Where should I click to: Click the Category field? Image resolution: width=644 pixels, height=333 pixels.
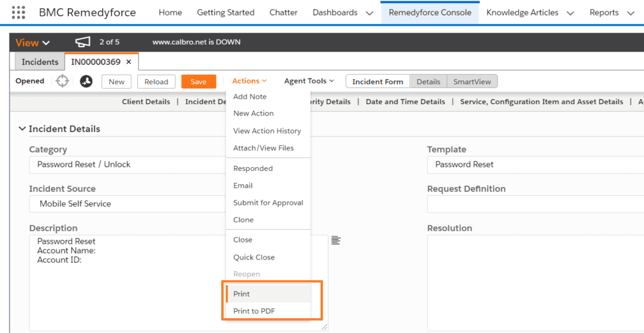coord(127,165)
